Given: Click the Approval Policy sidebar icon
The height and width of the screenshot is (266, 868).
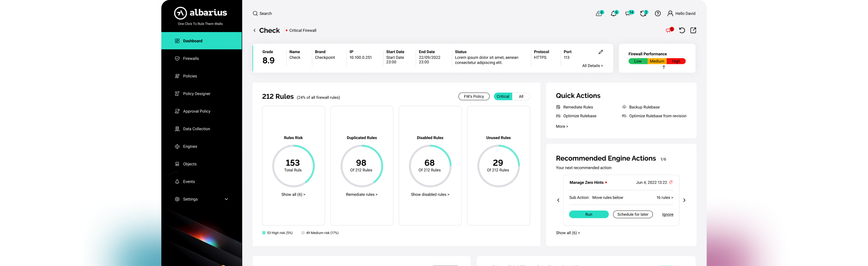Looking at the screenshot, I should [177, 111].
